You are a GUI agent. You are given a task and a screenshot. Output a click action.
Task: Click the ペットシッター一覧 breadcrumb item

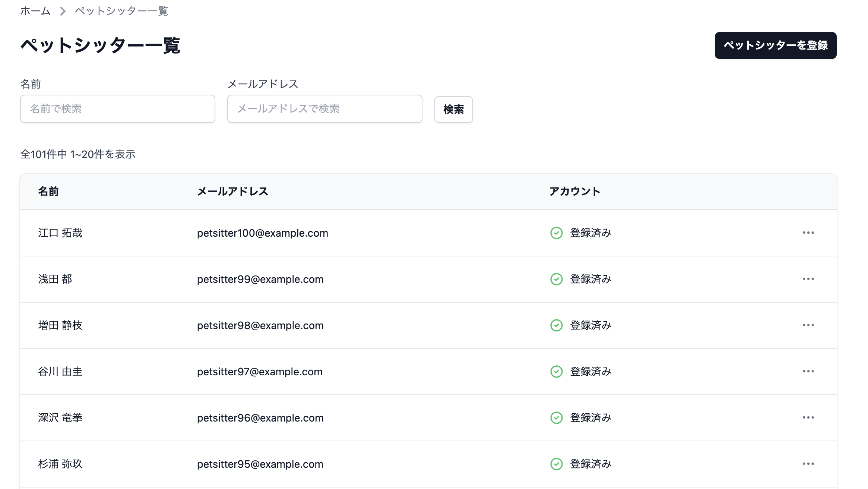coord(121,11)
